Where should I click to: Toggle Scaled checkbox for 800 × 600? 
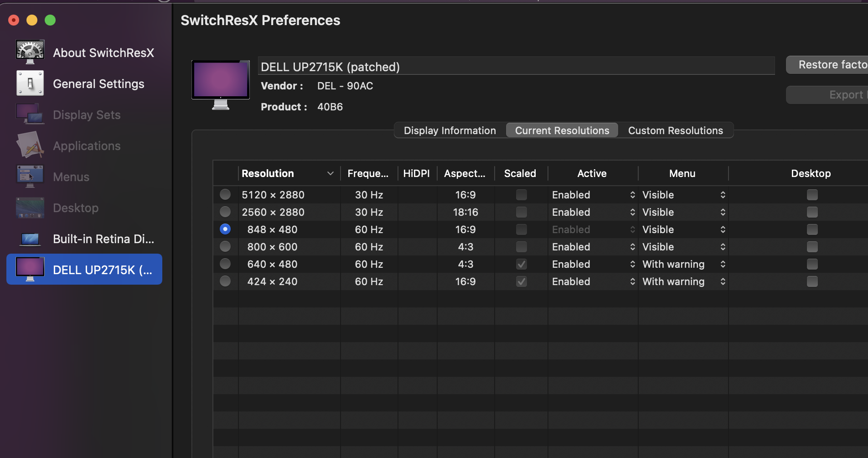click(522, 247)
